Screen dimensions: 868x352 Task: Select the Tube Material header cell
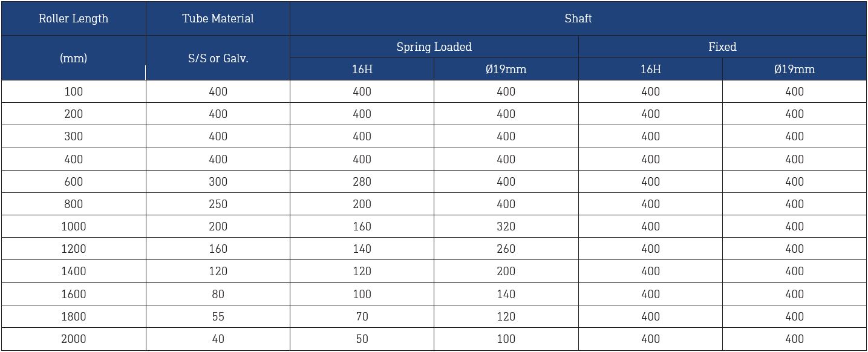[218, 18]
